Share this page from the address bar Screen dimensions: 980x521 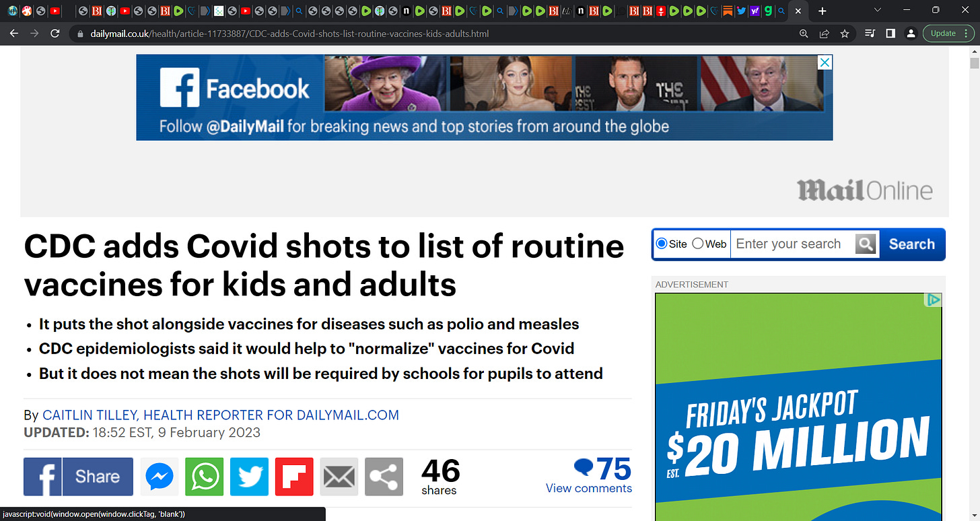point(824,34)
